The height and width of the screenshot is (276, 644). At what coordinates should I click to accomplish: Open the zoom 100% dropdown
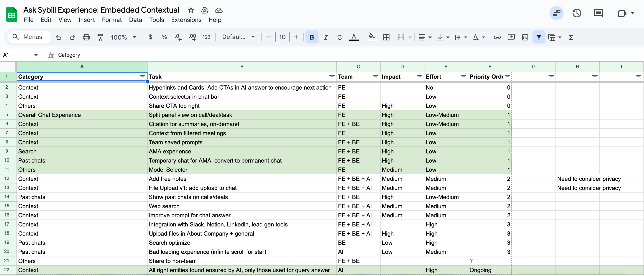point(123,37)
